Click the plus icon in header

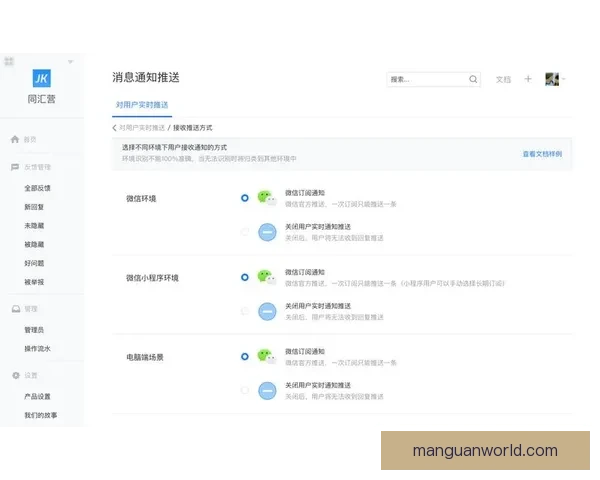coord(528,79)
